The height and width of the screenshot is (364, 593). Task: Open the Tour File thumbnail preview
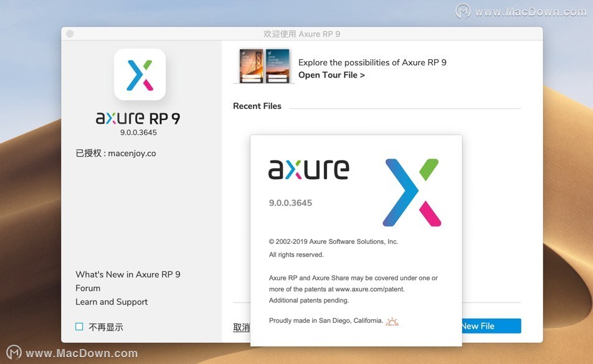tap(264, 66)
